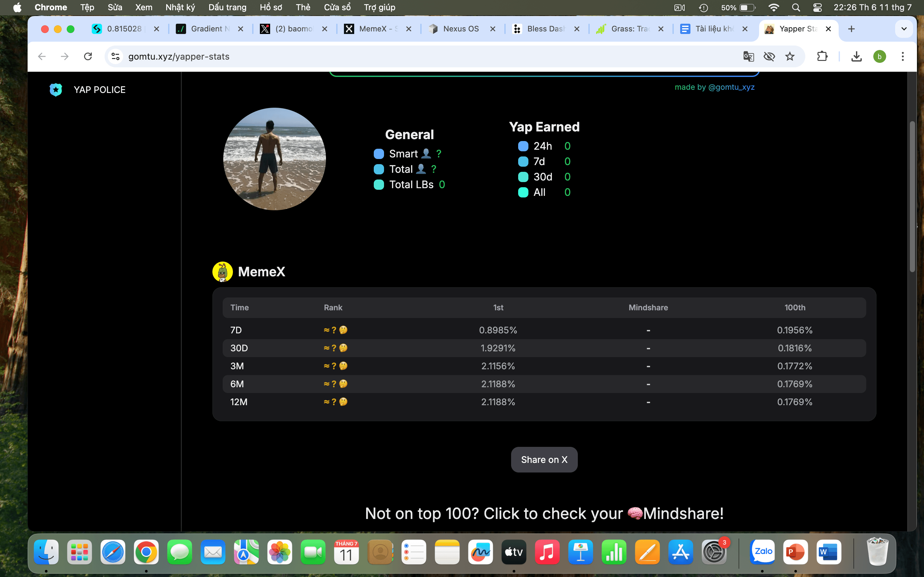Click the Share on X button
Screen dimensions: 924x577
pyautogui.click(x=544, y=459)
